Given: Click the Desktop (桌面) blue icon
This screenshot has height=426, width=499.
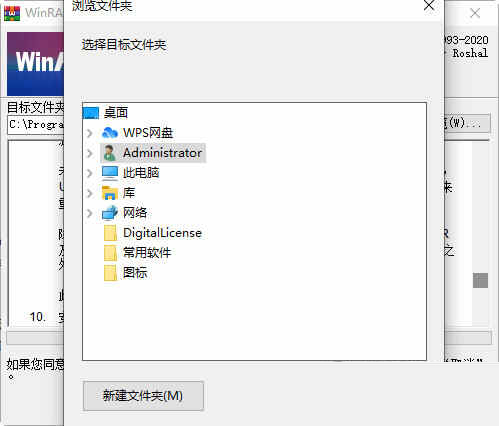Looking at the screenshot, I should [91, 113].
